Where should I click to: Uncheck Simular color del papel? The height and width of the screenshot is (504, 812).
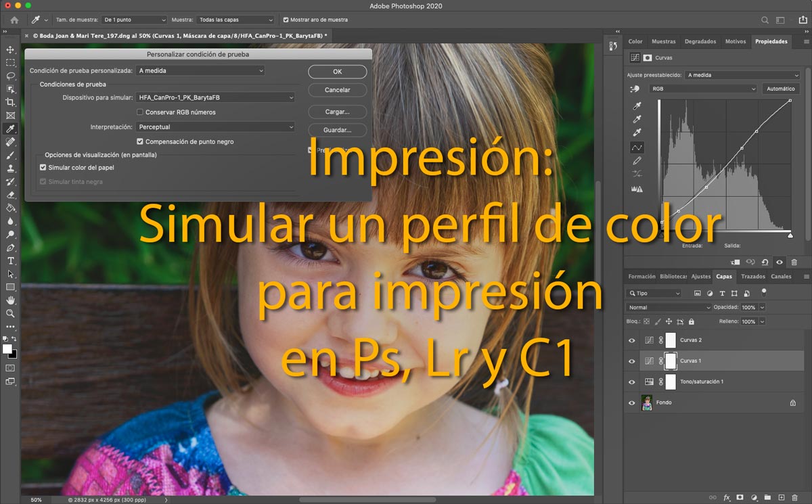point(43,167)
